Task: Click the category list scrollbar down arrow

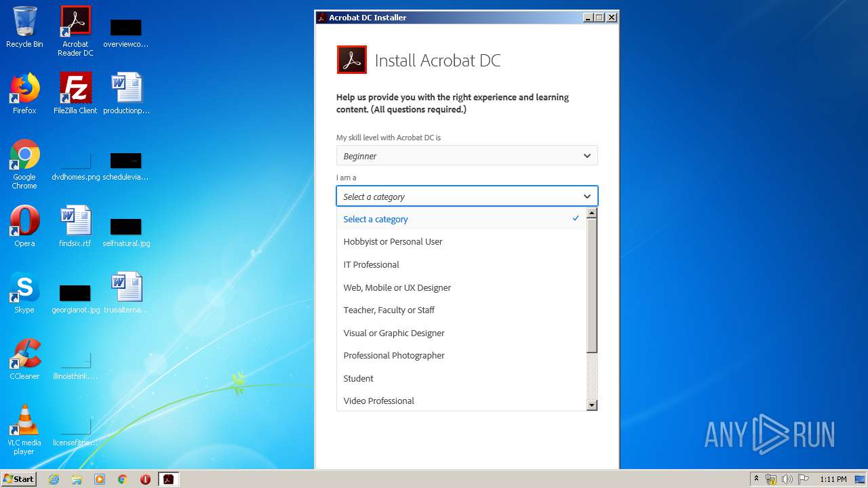Action: [x=591, y=405]
